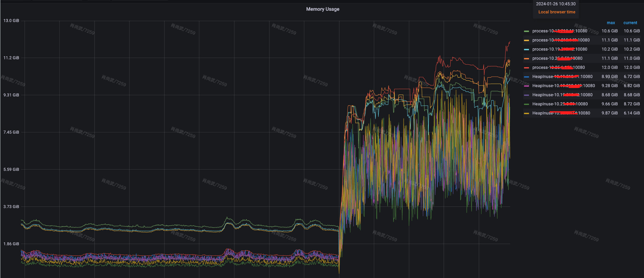Isolate the process series name with 10.6 GiB max
This screenshot has width=644, height=278.
tap(560, 31)
